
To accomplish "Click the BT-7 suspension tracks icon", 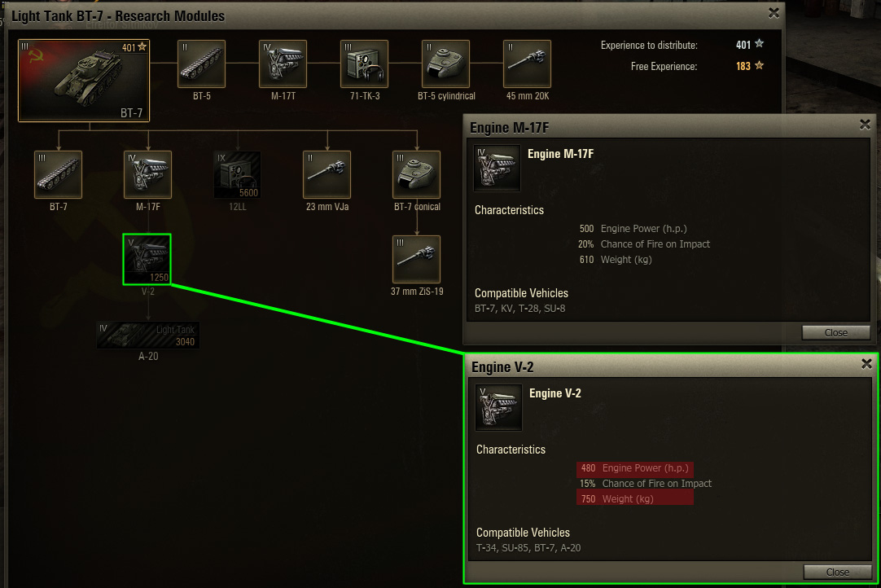I will 58,174.
